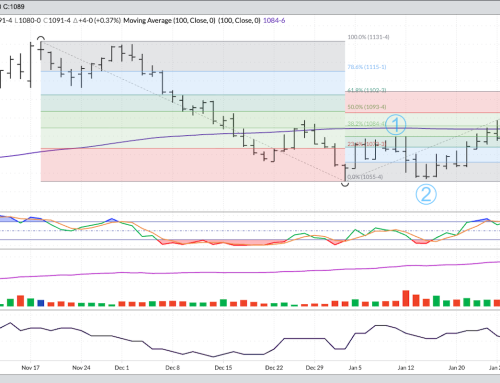
Task: Click the +4-0 (+0.37%) change readout
Action: pos(97,20)
